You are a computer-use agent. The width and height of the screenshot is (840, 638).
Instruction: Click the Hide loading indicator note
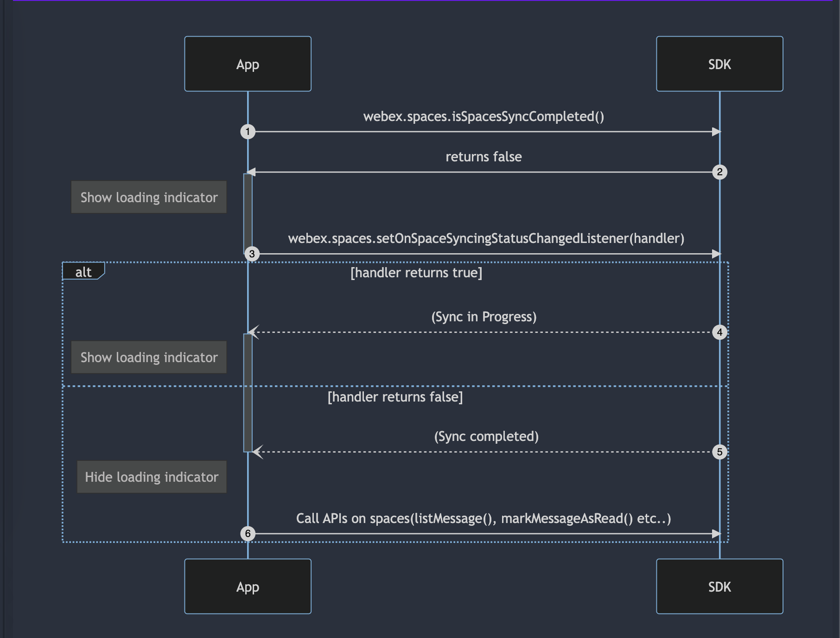click(152, 477)
